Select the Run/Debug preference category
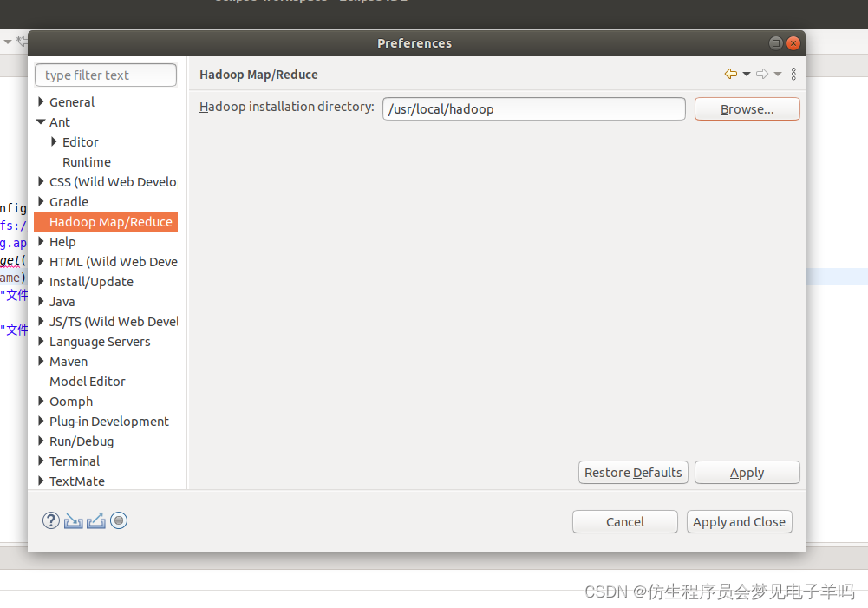 pyautogui.click(x=82, y=441)
